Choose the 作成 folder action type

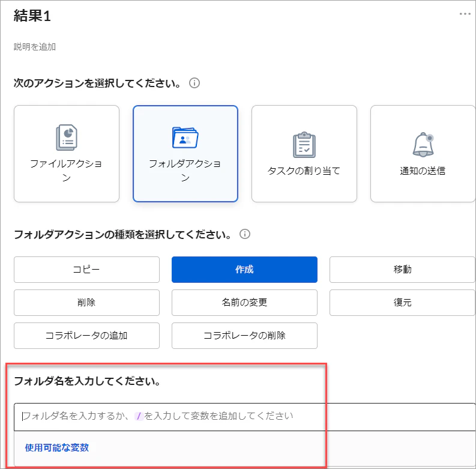tap(244, 270)
